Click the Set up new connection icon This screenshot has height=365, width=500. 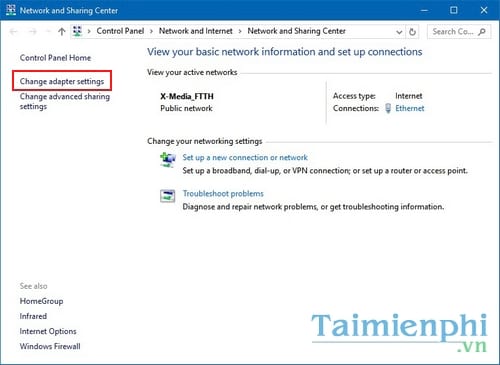coord(167,159)
